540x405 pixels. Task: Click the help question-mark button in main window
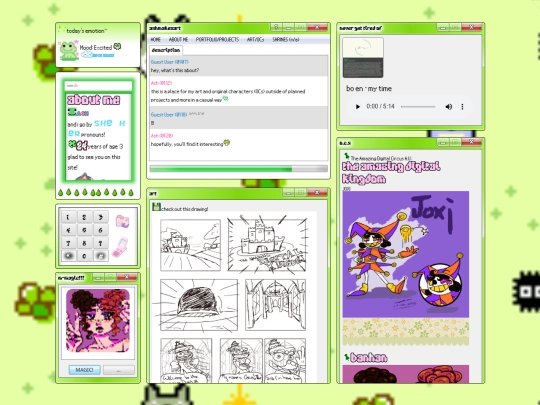(x=276, y=27)
